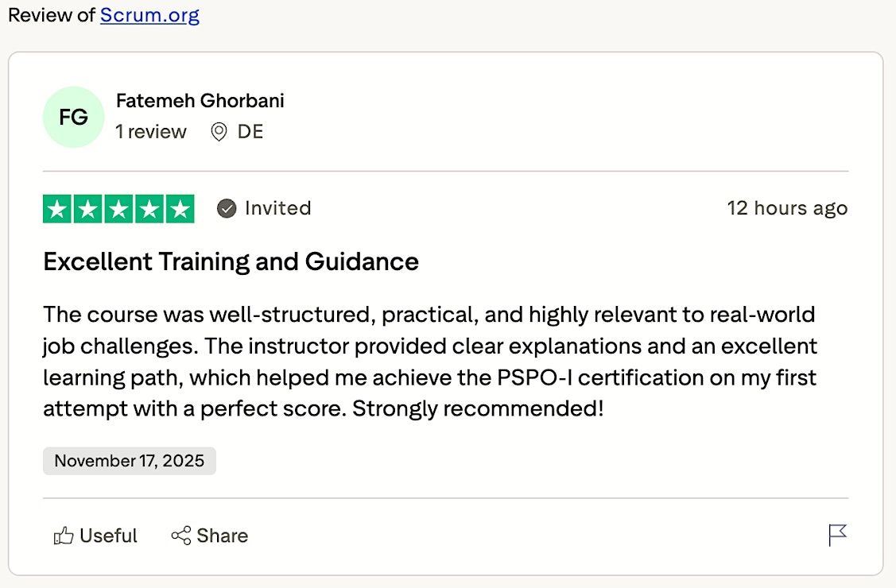Share this review

(x=210, y=536)
